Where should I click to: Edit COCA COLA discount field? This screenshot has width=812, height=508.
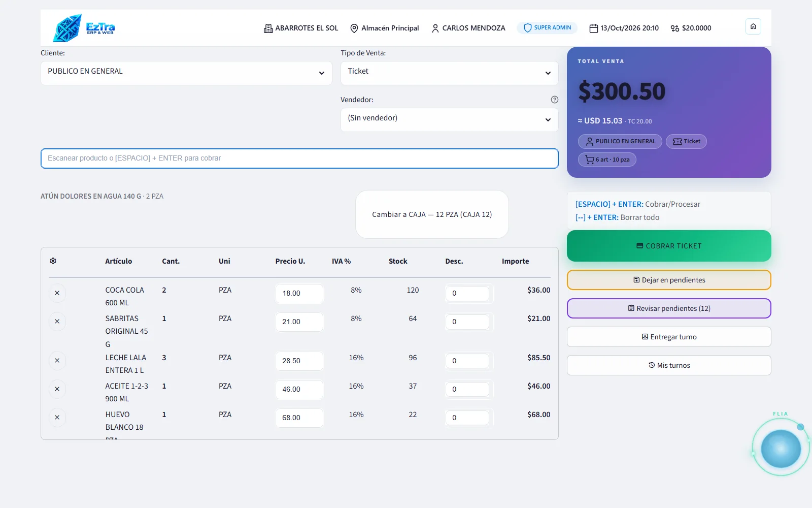(x=467, y=293)
